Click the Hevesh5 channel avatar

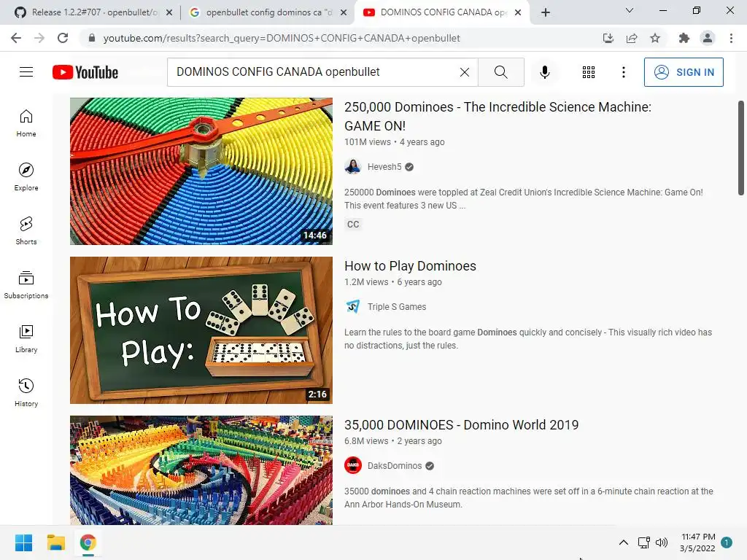click(x=353, y=167)
